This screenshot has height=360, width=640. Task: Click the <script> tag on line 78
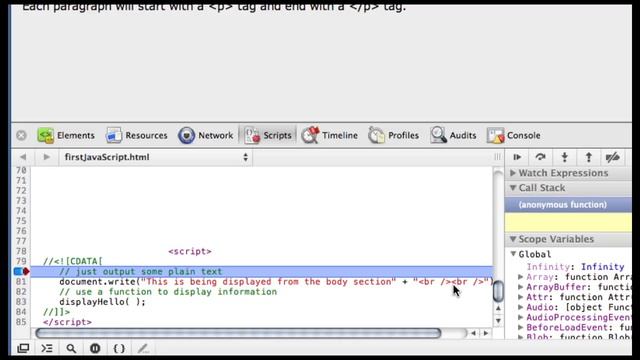(190, 251)
